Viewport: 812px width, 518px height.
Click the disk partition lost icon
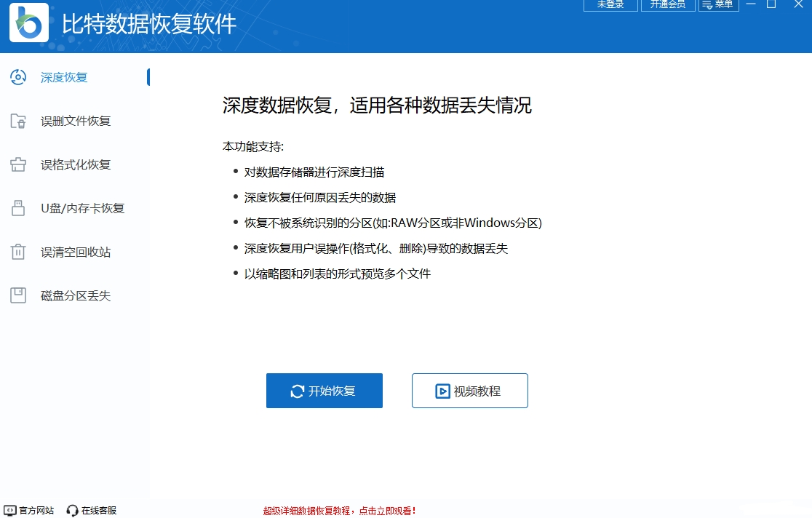tap(18, 295)
